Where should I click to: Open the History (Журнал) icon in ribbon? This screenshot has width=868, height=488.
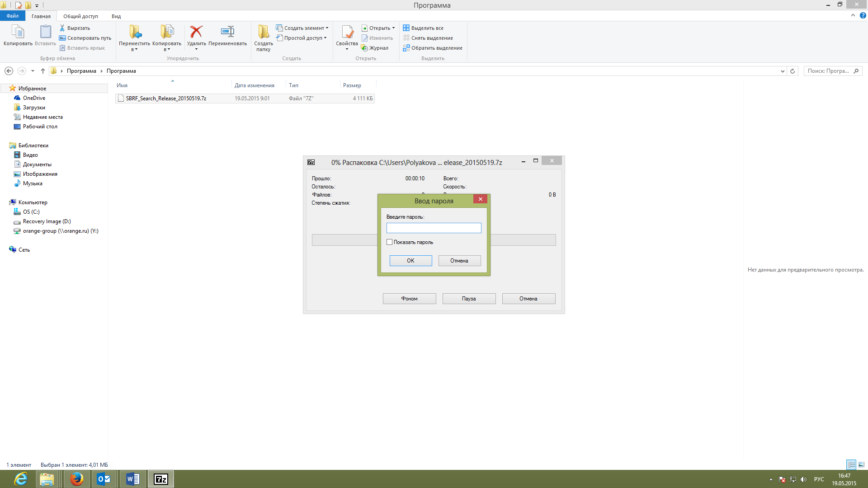point(364,48)
